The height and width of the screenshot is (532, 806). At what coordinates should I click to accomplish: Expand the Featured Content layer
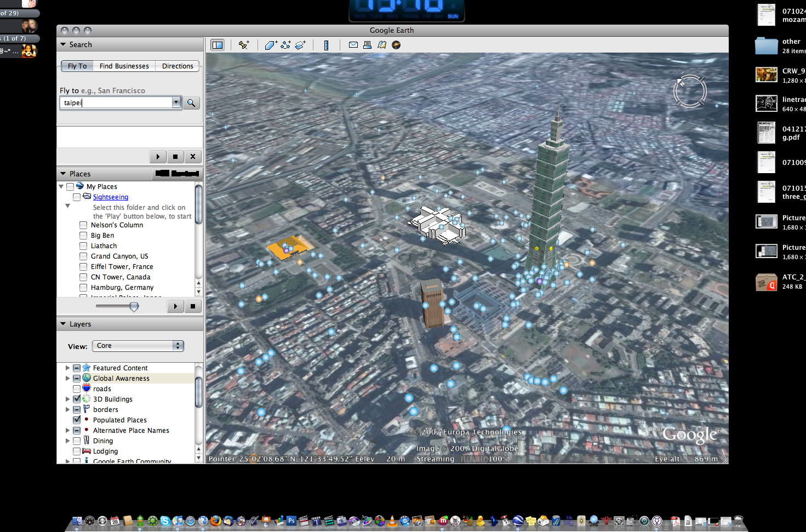pos(67,368)
